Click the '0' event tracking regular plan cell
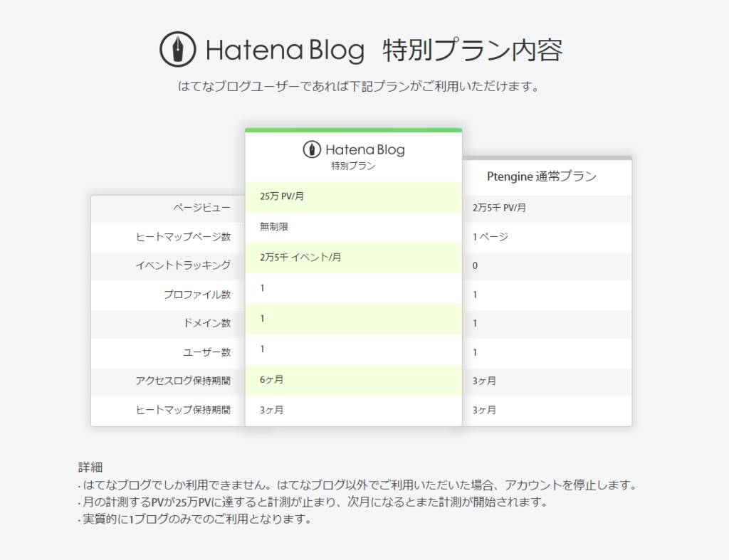729x560 pixels. tap(547, 266)
